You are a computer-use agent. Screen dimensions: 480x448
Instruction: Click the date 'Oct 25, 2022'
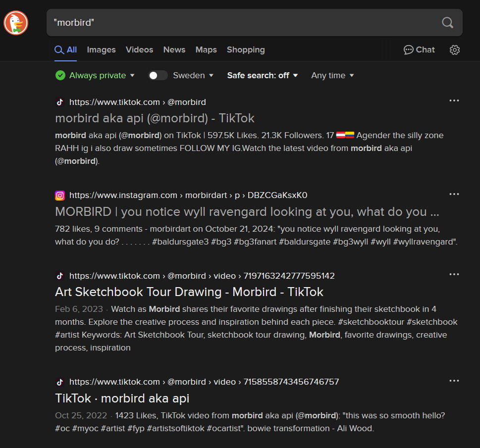coord(81,415)
